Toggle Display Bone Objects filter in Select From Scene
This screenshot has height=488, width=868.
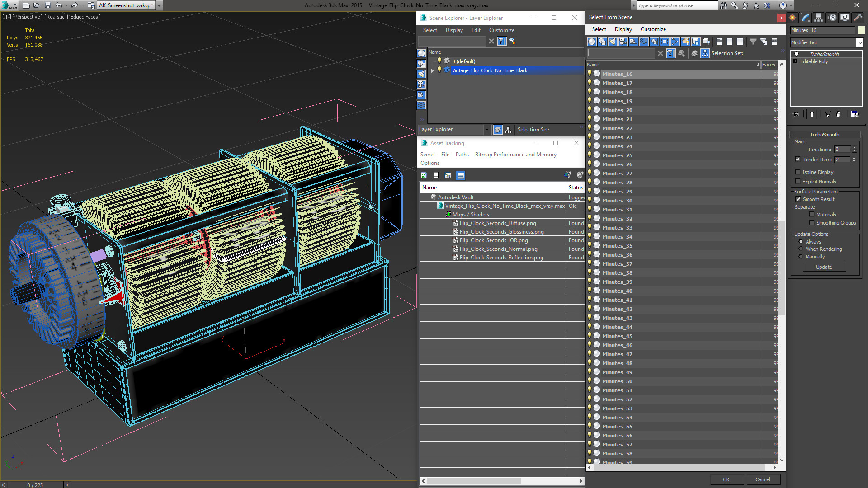pos(675,42)
